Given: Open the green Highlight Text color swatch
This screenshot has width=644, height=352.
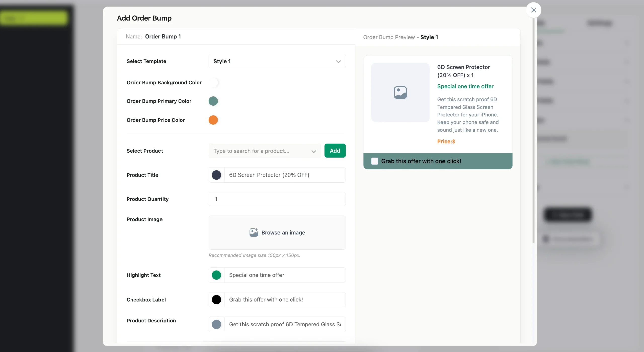Looking at the screenshot, I should click(216, 275).
